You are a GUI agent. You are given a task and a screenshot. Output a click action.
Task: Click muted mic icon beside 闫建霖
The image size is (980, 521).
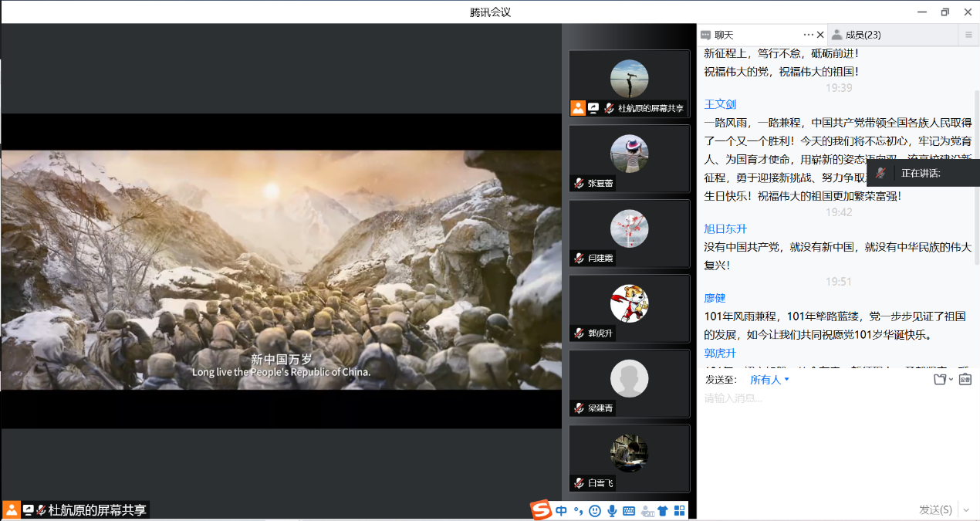579,258
